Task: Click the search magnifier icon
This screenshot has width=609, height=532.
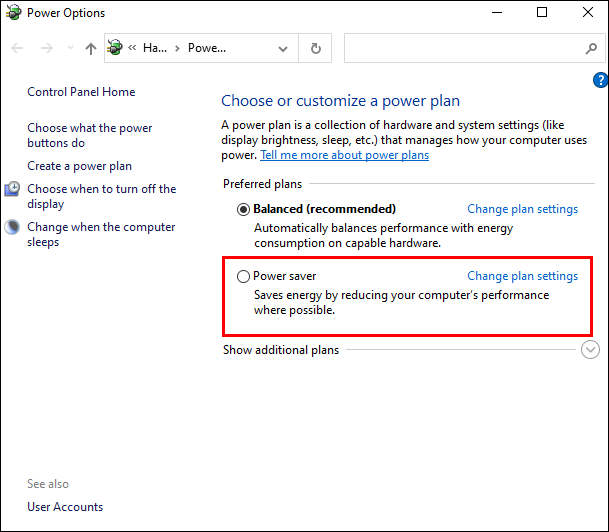Action: (x=590, y=48)
